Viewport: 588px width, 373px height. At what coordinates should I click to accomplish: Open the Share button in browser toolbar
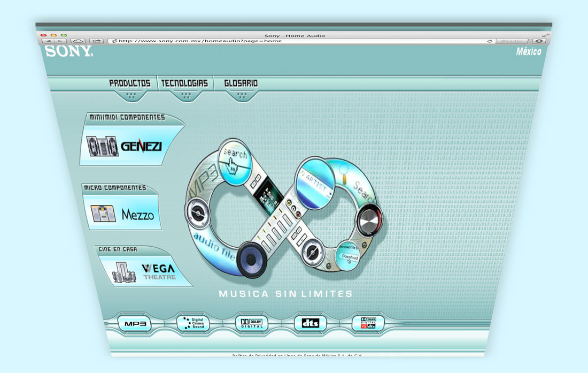coord(96,41)
